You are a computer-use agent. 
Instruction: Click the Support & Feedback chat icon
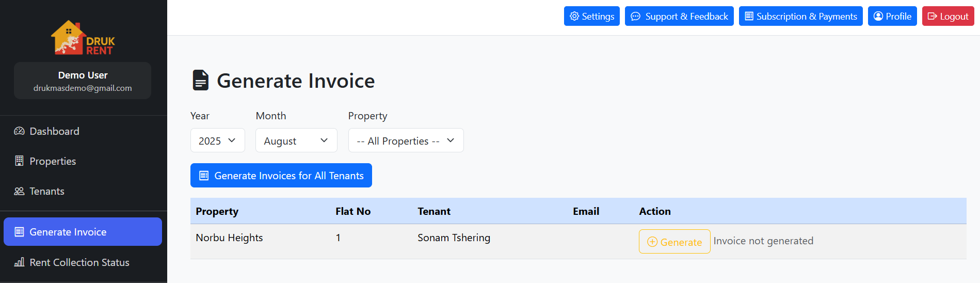pyautogui.click(x=636, y=17)
